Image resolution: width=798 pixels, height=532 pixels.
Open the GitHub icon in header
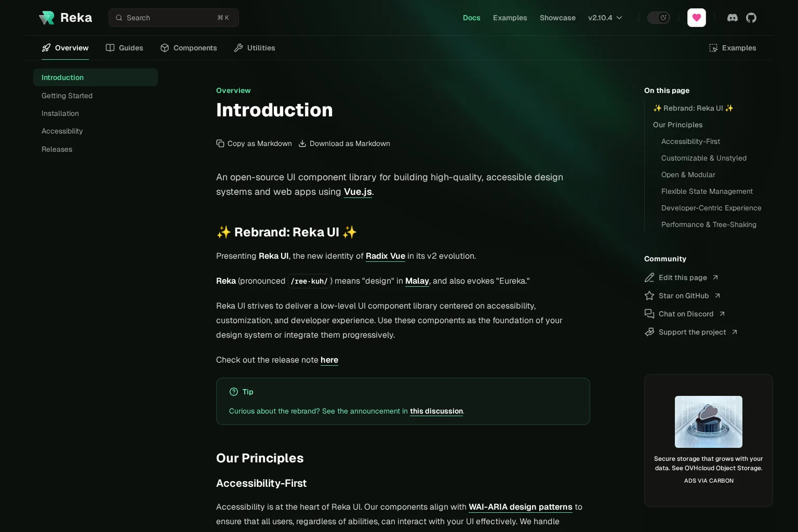pos(751,18)
